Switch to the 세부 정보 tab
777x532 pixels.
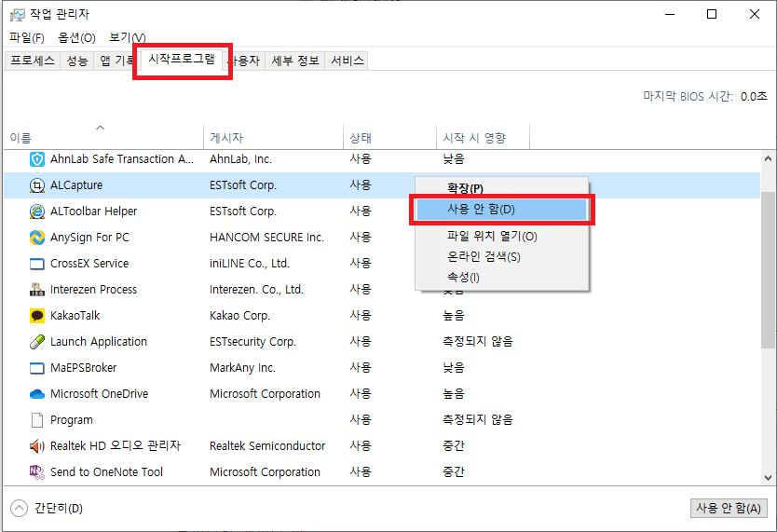(294, 61)
